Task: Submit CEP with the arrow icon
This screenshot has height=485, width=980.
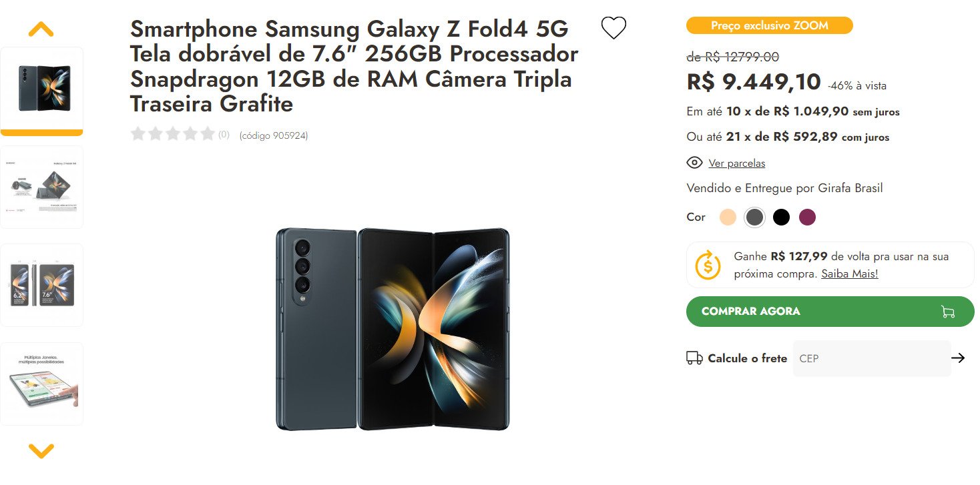Action: tap(958, 358)
